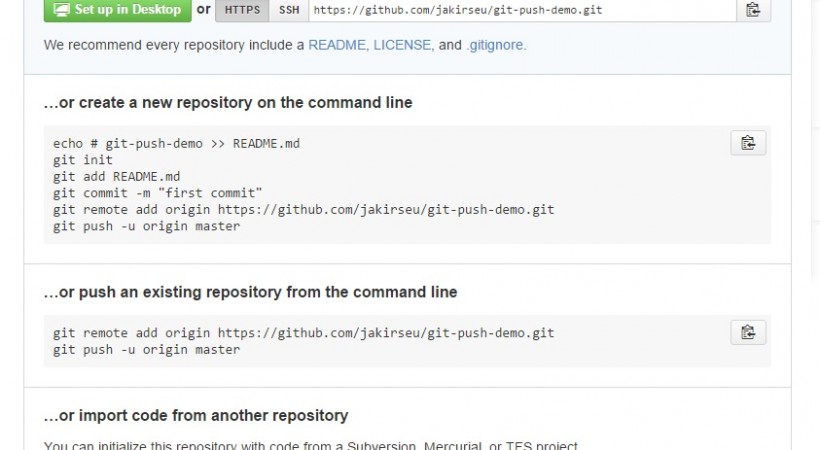Click the Set up in Desktop button
Viewport: 820px width, 450px height.
click(x=117, y=10)
